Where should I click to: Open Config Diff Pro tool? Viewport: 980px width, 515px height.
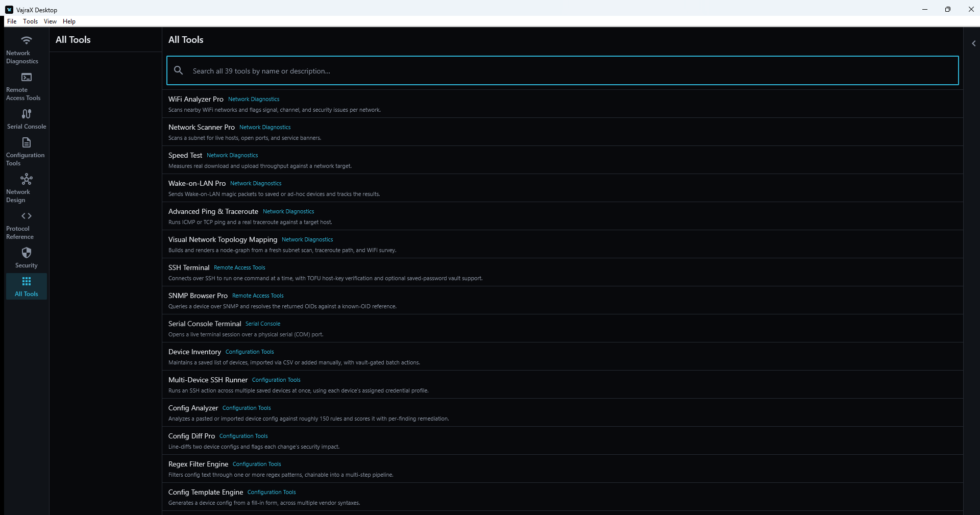click(x=562, y=441)
